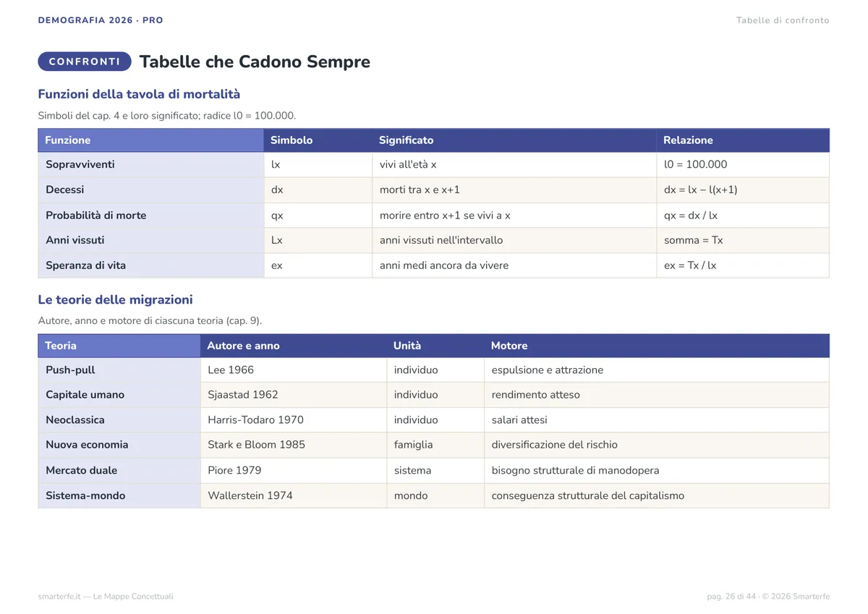Click the 'Tabelle di confronto' header label
This screenshot has width=868, height=614.
pyautogui.click(x=783, y=20)
